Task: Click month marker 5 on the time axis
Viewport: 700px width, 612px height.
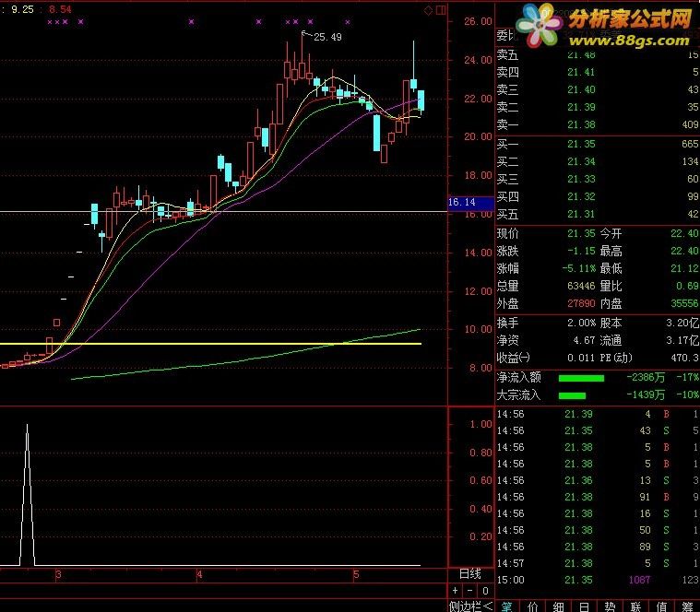Action: [356, 574]
